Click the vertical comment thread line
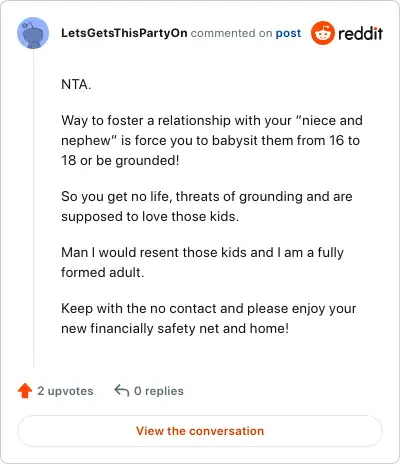The width and height of the screenshot is (400, 464). pos(33,208)
